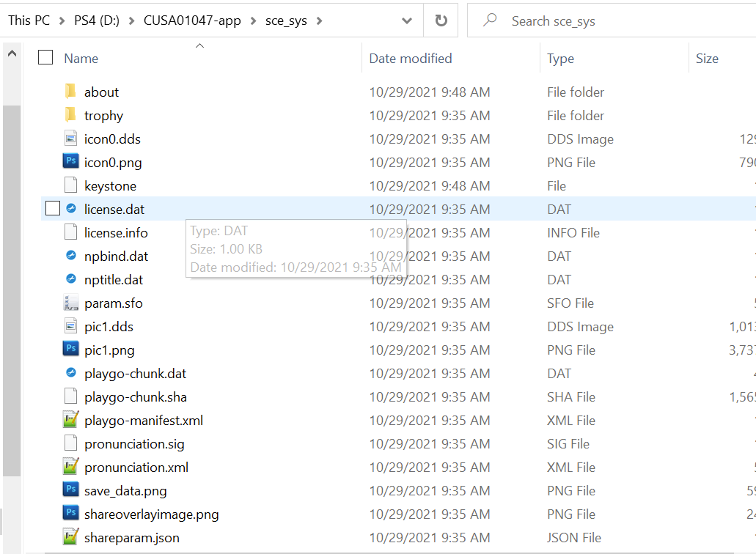The height and width of the screenshot is (554, 756).
Task: Click the nptitle.dat file icon
Action: (71, 279)
